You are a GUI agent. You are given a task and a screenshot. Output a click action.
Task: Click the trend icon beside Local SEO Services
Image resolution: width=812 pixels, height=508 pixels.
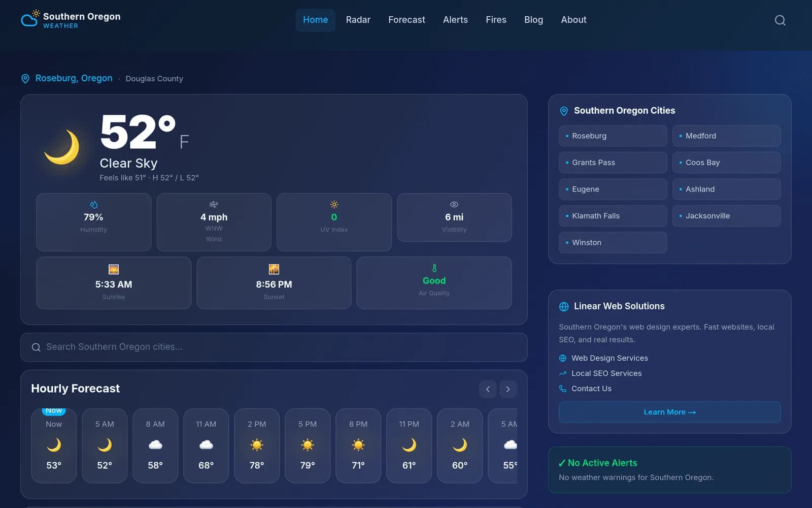pos(563,373)
